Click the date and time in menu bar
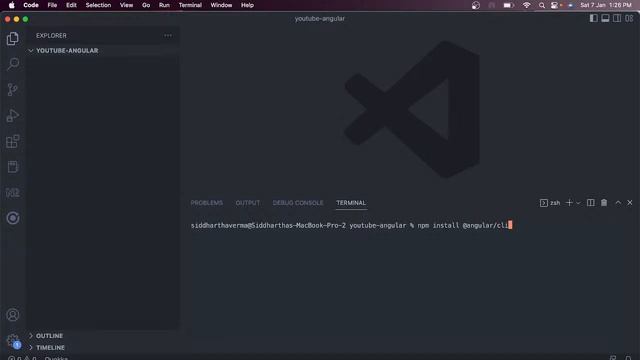This screenshot has width=640, height=360. pyautogui.click(x=606, y=5)
